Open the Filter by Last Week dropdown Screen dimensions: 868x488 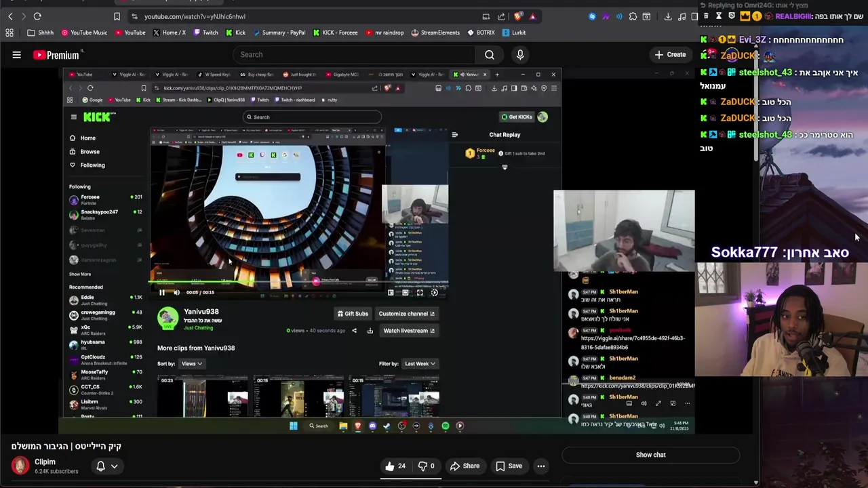420,364
